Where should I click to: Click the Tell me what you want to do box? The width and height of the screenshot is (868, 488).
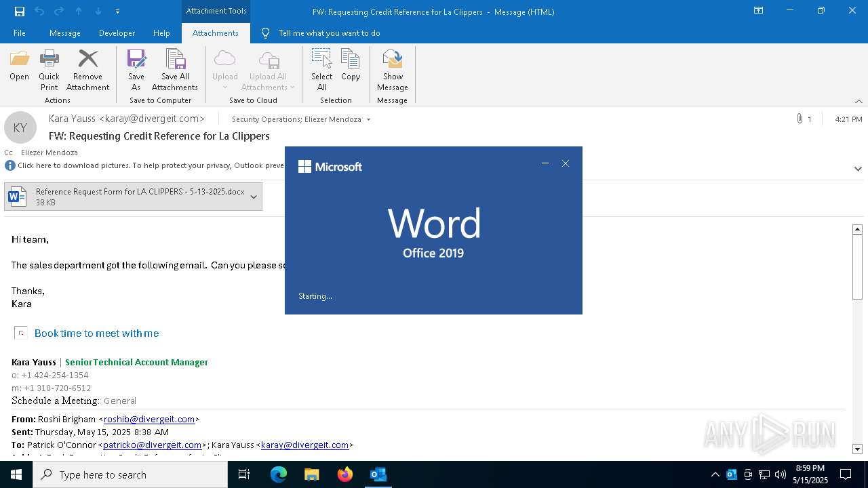click(x=329, y=33)
